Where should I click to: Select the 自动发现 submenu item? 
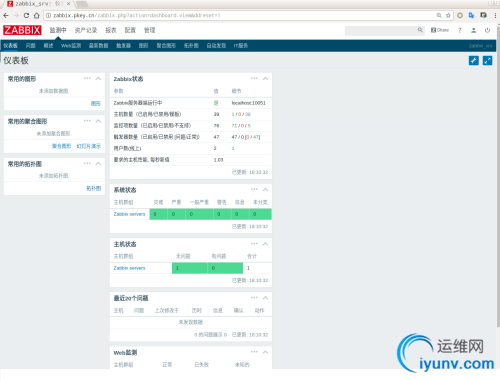[x=216, y=46]
